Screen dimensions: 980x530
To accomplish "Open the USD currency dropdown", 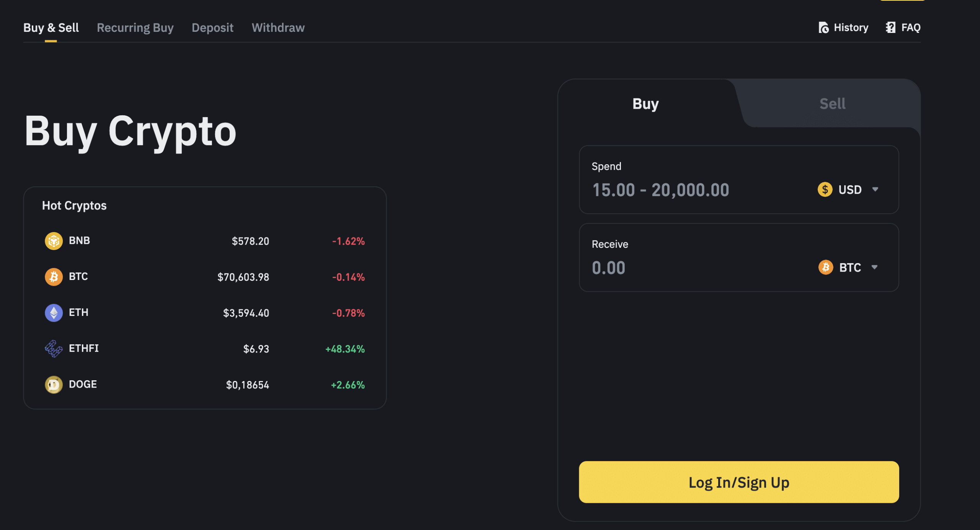I will pos(857,189).
